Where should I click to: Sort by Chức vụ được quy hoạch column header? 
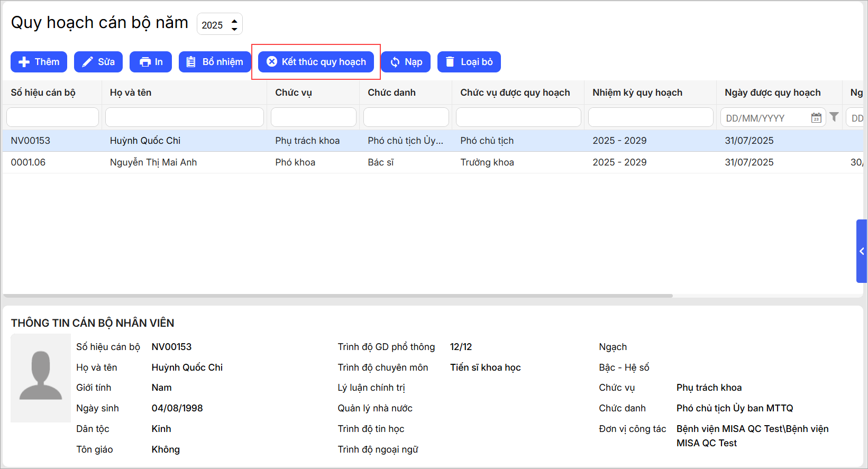click(515, 93)
